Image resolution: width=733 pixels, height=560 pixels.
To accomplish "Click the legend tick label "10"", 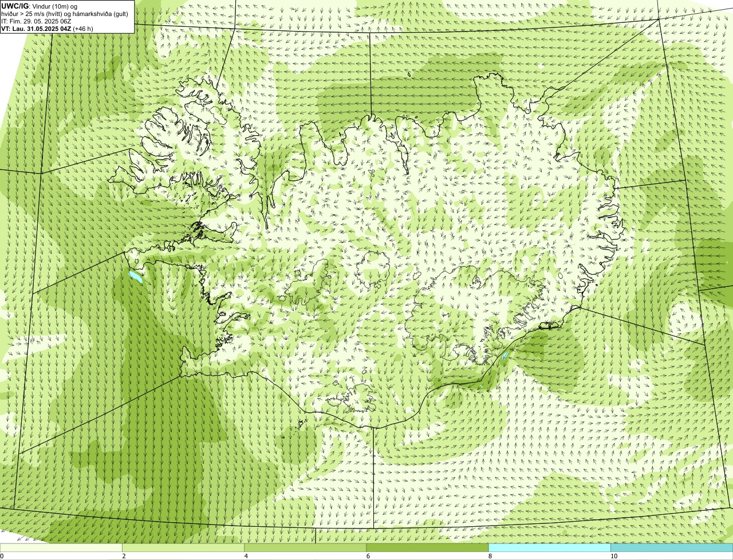I will point(613,556).
